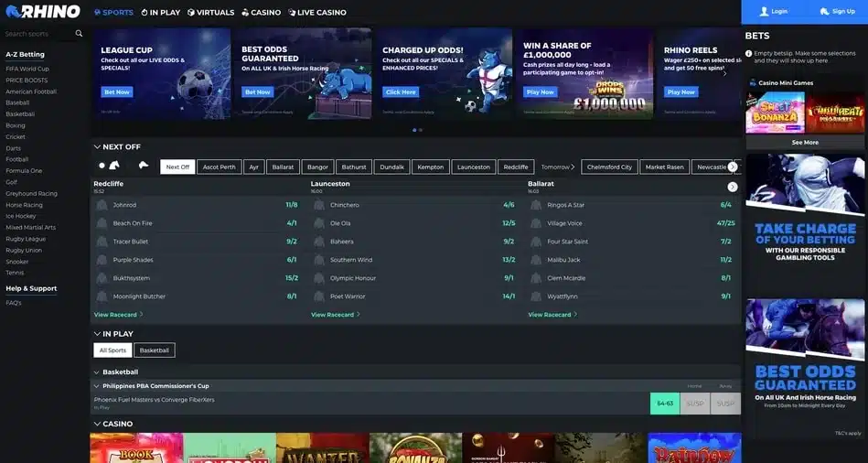Select Ole Ola odds 12/5

coord(509,223)
